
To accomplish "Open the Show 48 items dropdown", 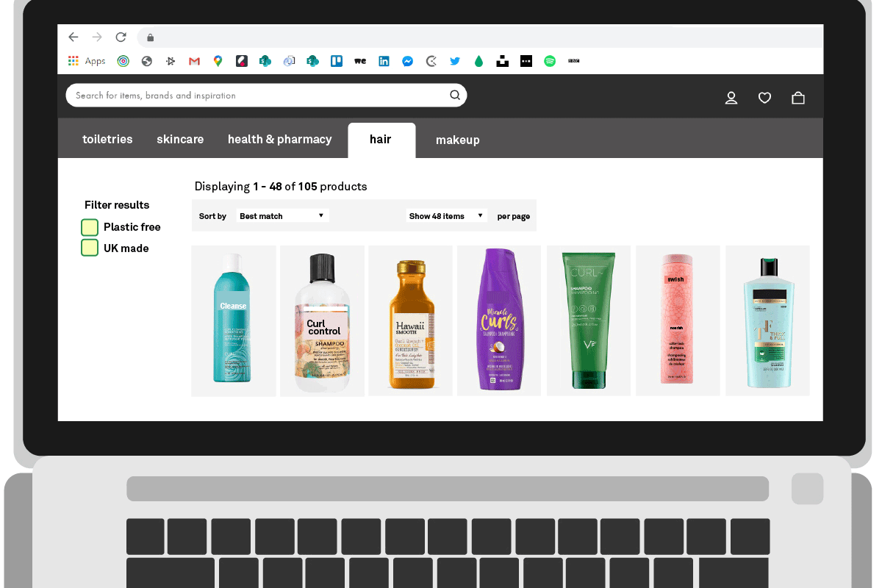I will click(447, 216).
